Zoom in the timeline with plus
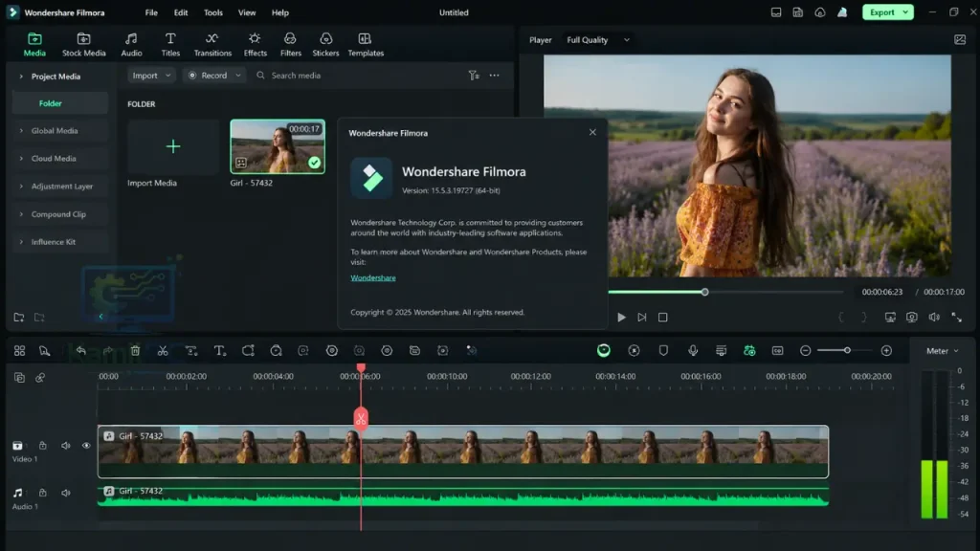980x551 pixels. click(x=886, y=350)
